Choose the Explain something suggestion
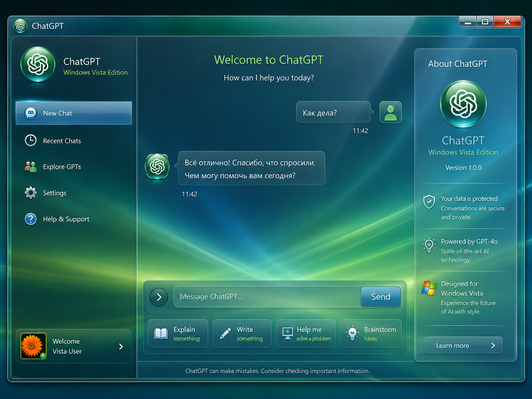 [178, 334]
